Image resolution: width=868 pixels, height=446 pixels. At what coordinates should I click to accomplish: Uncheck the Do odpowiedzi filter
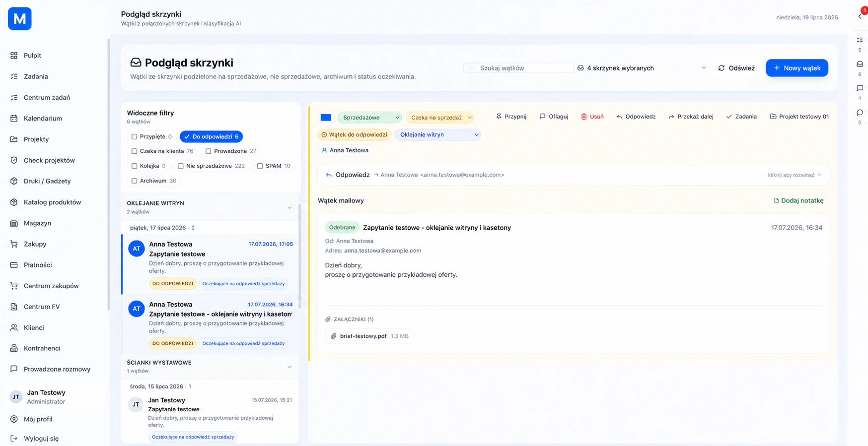coord(211,136)
